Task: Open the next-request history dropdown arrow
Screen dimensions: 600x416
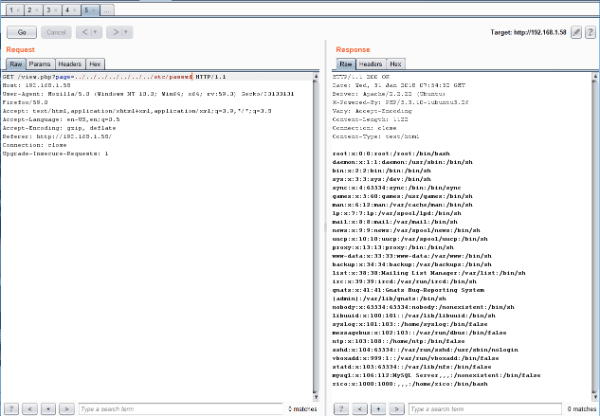Action: (128, 32)
